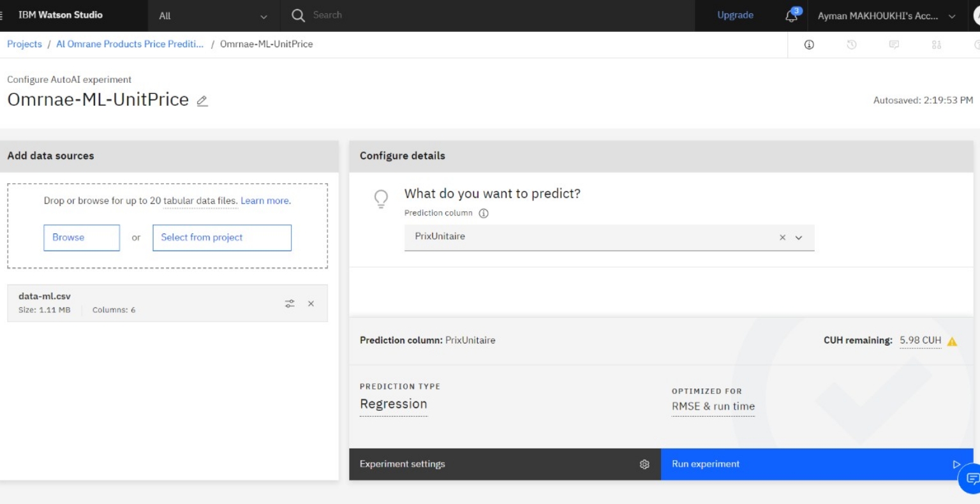Click the Browse button

click(82, 237)
